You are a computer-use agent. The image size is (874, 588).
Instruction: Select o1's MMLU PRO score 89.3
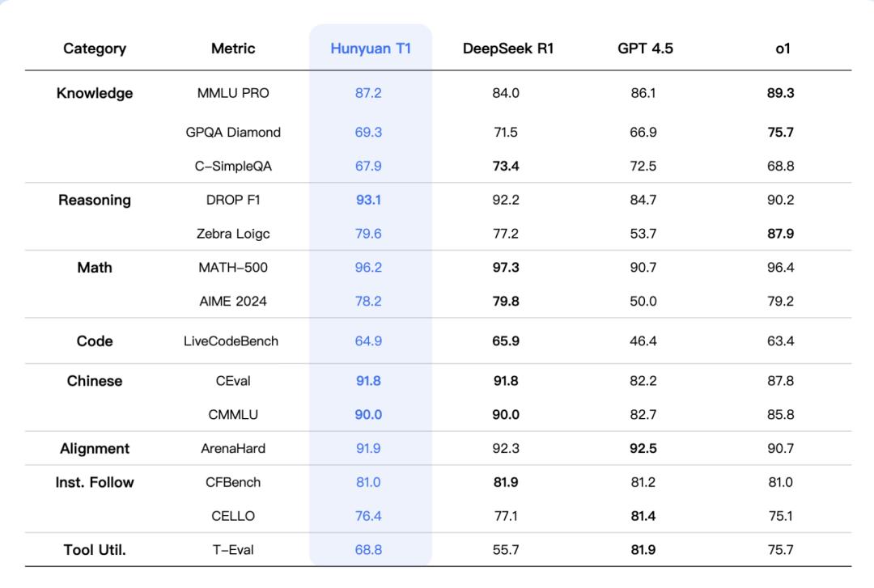click(x=781, y=93)
